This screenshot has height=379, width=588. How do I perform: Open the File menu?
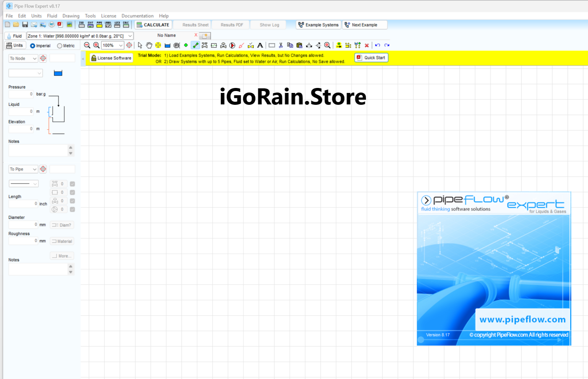pyautogui.click(x=9, y=16)
